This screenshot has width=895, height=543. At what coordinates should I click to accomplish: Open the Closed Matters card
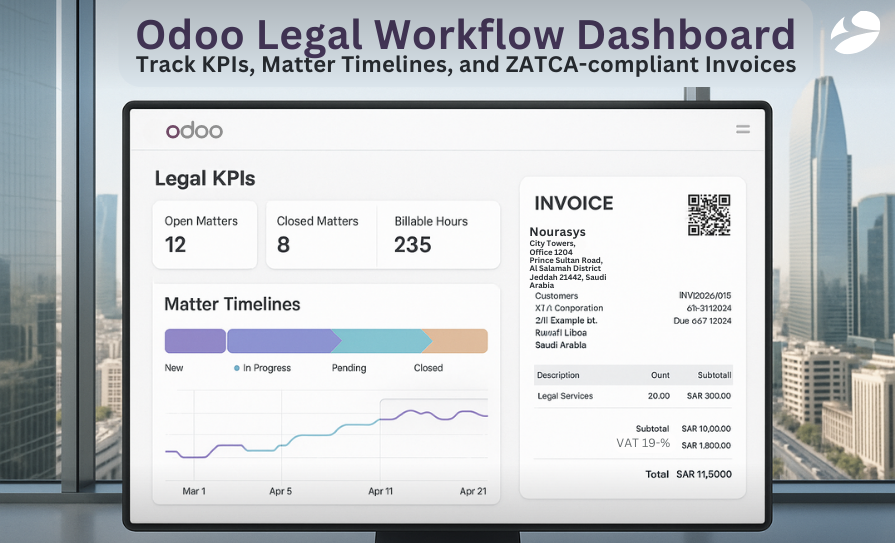click(321, 235)
